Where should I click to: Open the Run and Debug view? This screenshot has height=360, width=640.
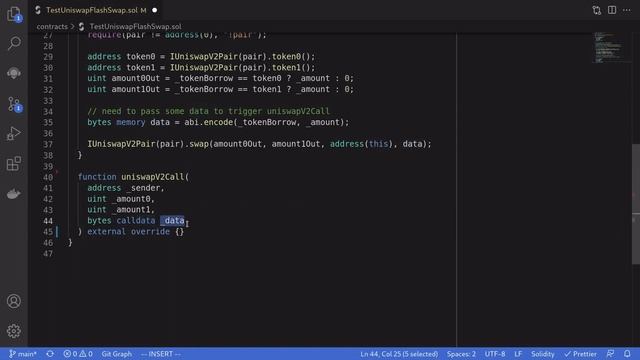[x=14, y=134]
